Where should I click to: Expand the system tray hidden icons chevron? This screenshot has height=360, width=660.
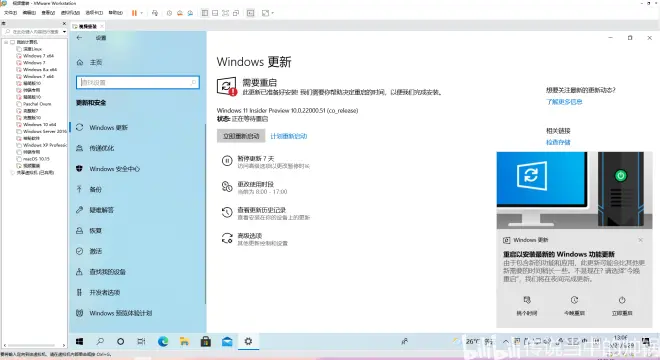506,341
